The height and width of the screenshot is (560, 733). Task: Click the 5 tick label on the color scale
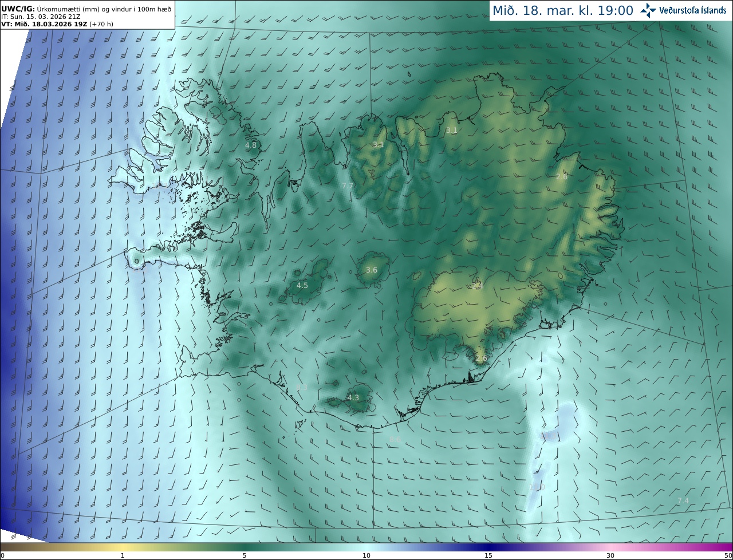(x=245, y=555)
